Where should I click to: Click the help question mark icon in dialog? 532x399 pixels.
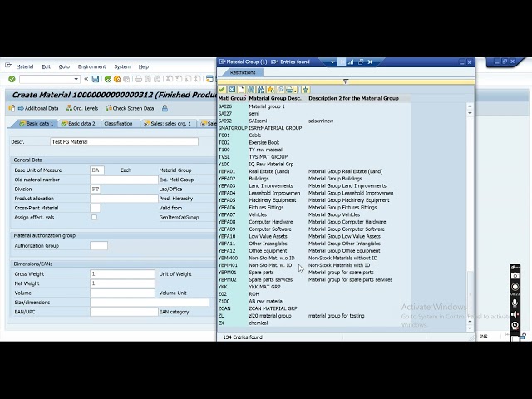280,90
